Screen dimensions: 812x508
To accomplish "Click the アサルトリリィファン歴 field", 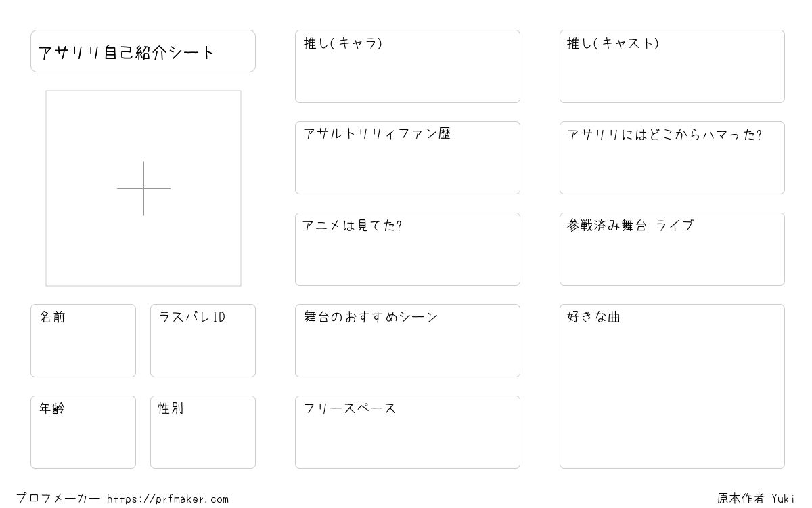I will click(x=407, y=158).
